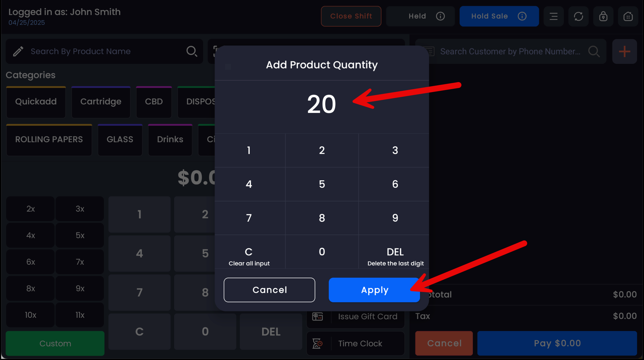
Task: Click the green Custom multiplier button
Action: [x=55, y=343]
